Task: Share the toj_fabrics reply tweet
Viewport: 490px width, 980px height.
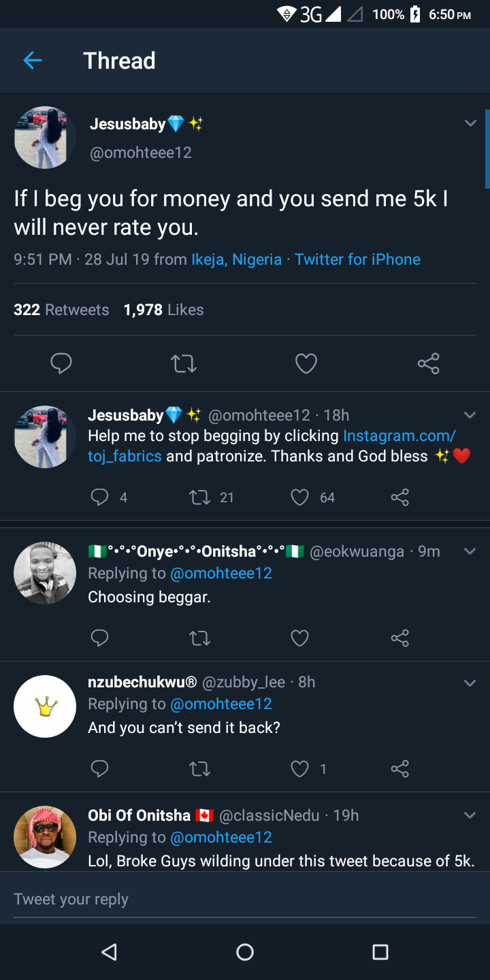Action: click(x=400, y=497)
